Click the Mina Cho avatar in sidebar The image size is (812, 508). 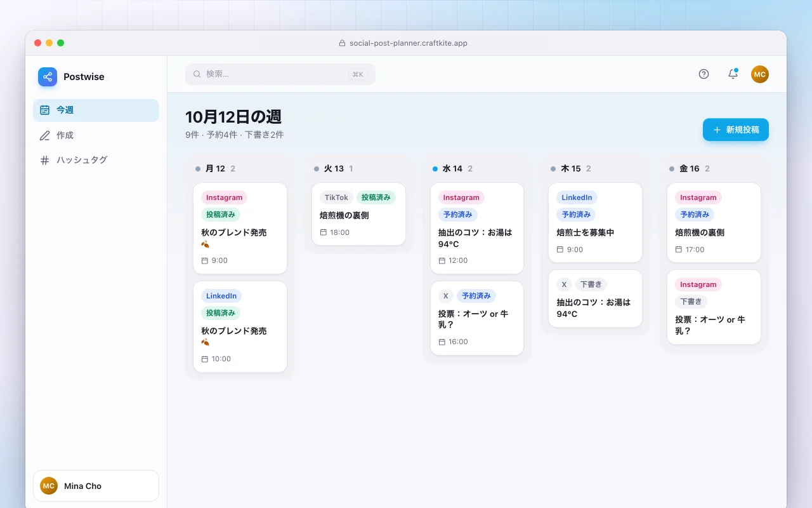[x=49, y=486]
